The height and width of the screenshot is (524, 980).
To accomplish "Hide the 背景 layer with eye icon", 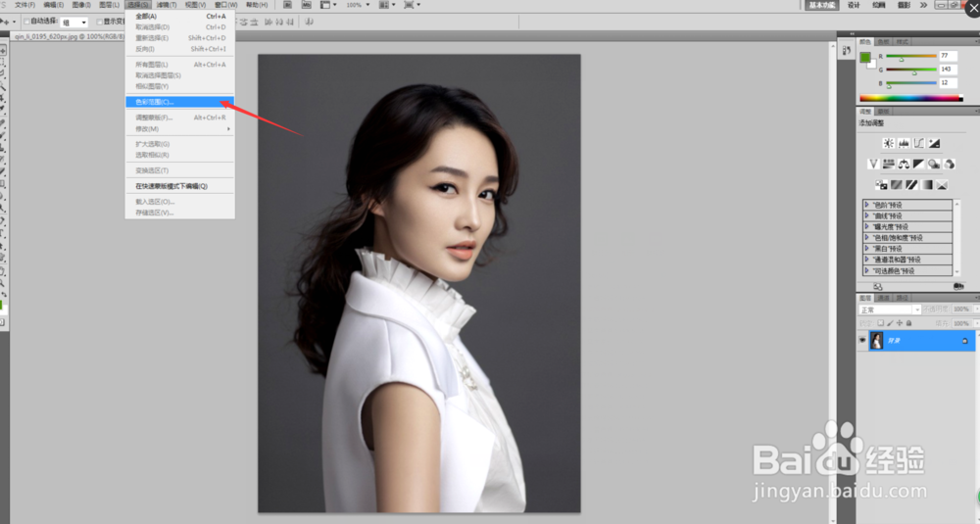I will (x=862, y=341).
